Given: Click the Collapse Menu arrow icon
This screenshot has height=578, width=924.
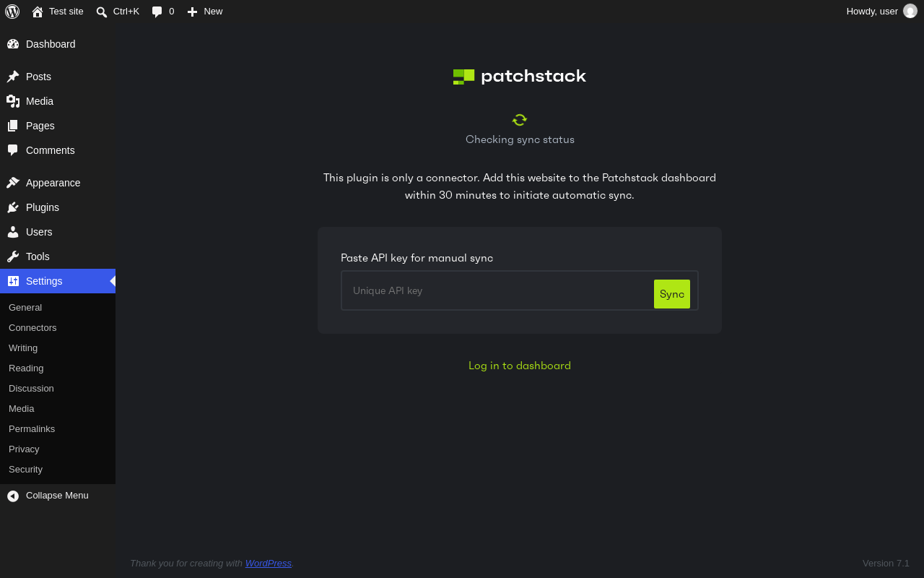Looking at the screenshot, I should (13, 496).
